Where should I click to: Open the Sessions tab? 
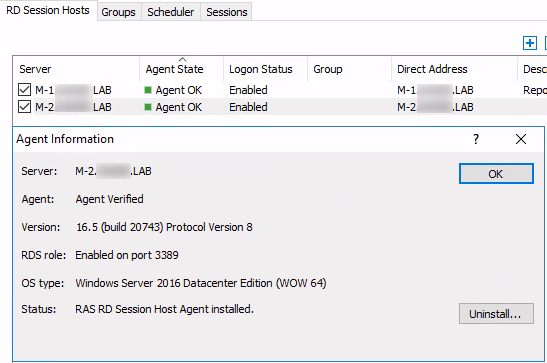(227, 12)
